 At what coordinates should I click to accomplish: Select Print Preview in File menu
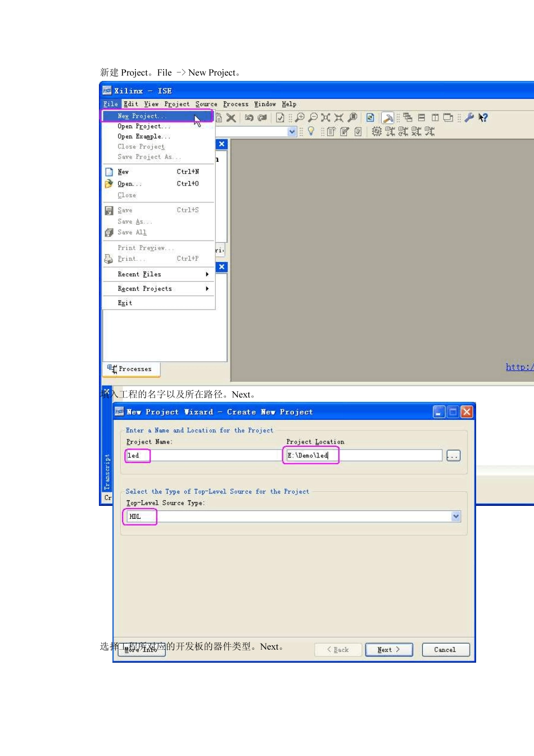[x=159, y=248]
